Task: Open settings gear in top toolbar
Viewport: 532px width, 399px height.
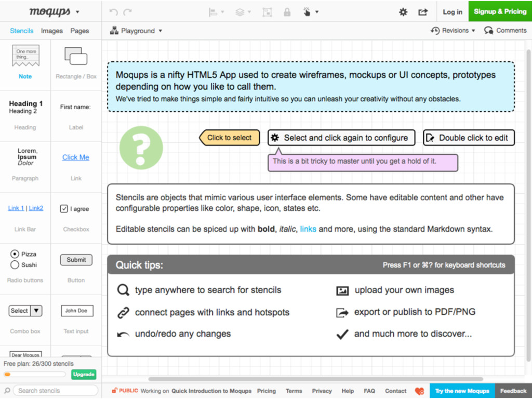Action: click(x=403, y=12)
